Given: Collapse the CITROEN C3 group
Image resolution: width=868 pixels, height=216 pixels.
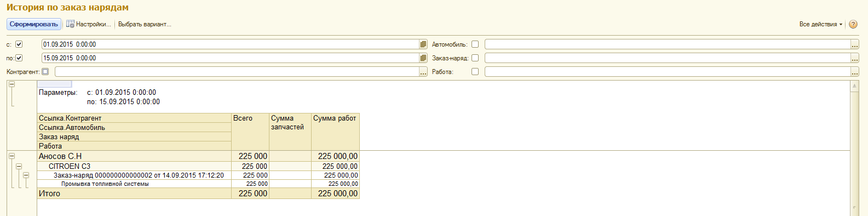Looking at the screenshot, I should 19,166.
